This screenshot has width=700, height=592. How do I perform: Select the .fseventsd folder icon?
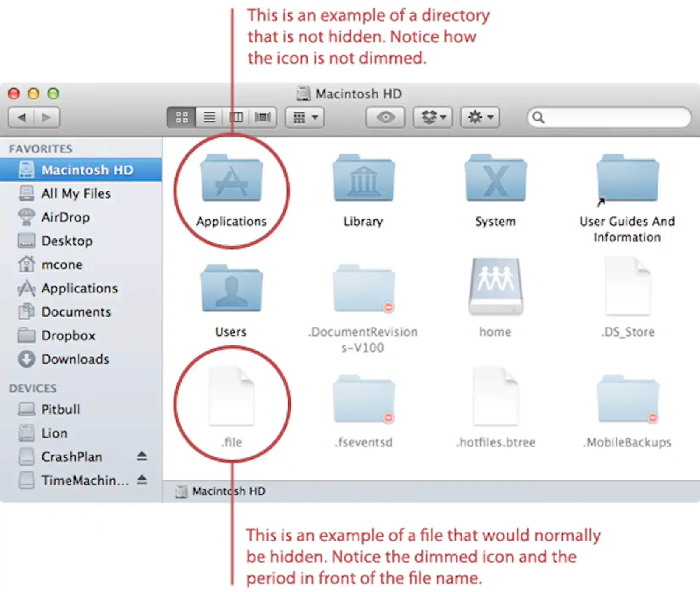click(x=364, y=399)
